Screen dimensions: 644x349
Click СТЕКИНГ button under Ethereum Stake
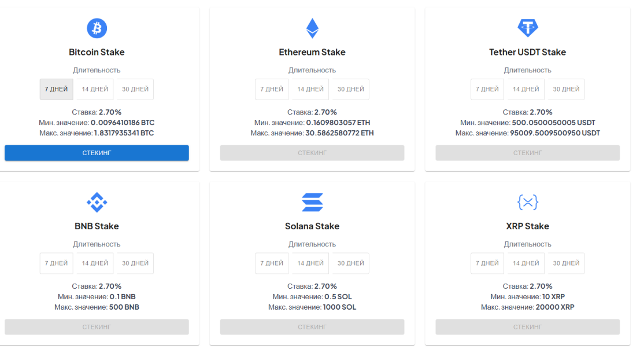coord(312,153)
